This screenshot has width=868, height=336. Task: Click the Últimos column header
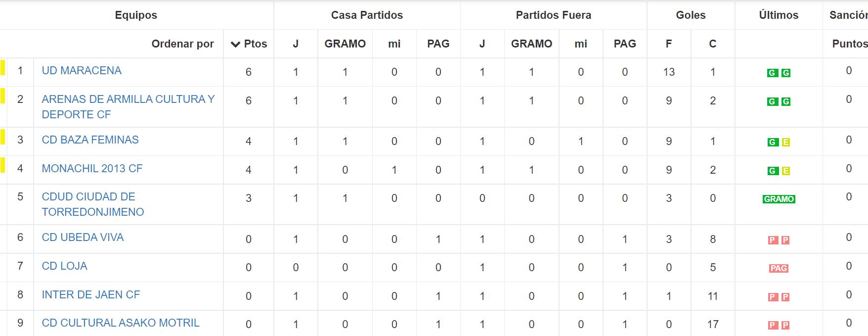(x=779, y=15)
